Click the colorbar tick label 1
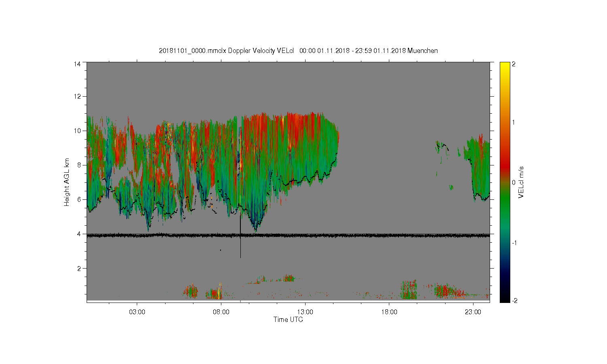The height and width of the screenshot is (364, 607). pyautogui.click(x=514, y=122)
